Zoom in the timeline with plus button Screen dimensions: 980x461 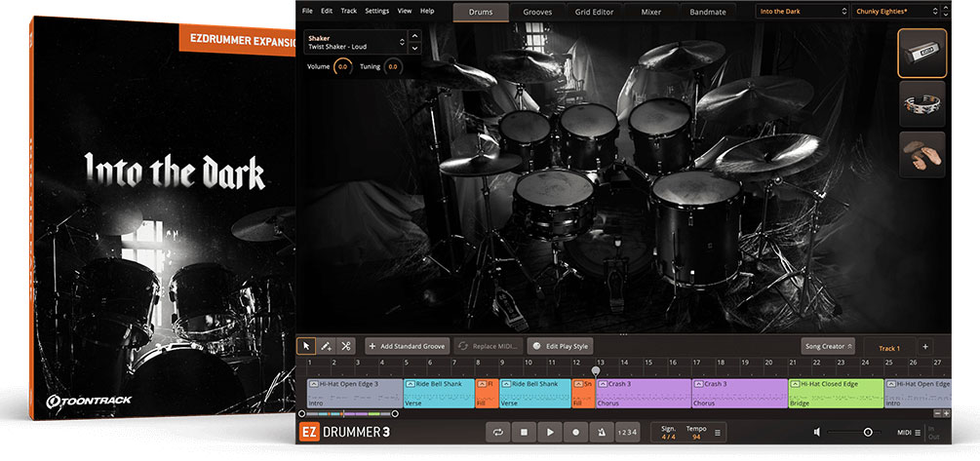tap(946, 413)
